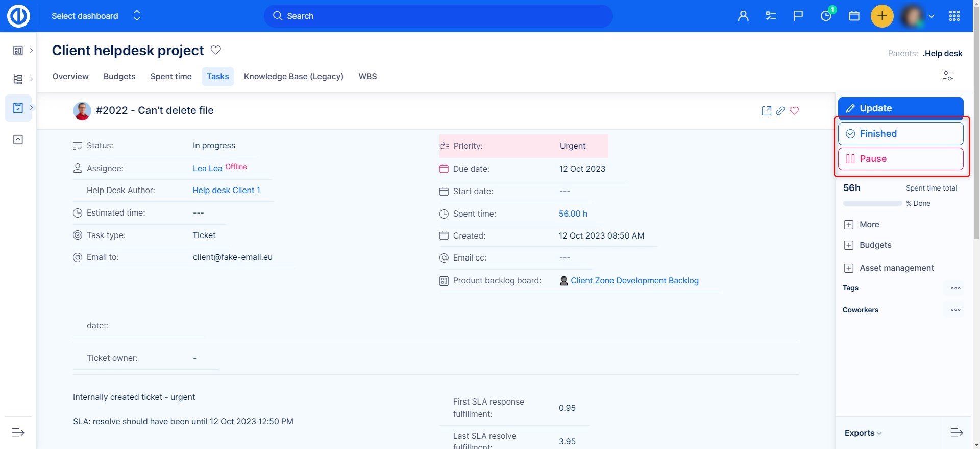Open the time tracker clock icon
Viewport: 980px width, 449px height.
(826, 16)
